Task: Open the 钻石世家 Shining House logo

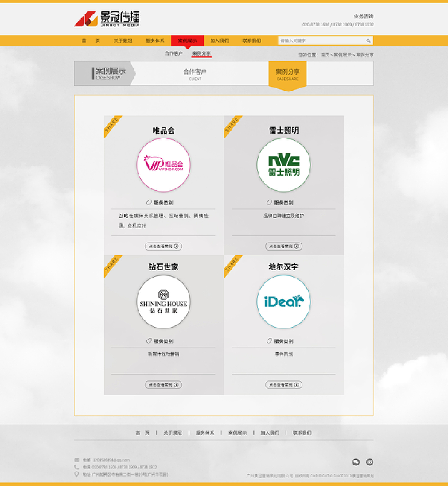Action: (x=163, y=301)
